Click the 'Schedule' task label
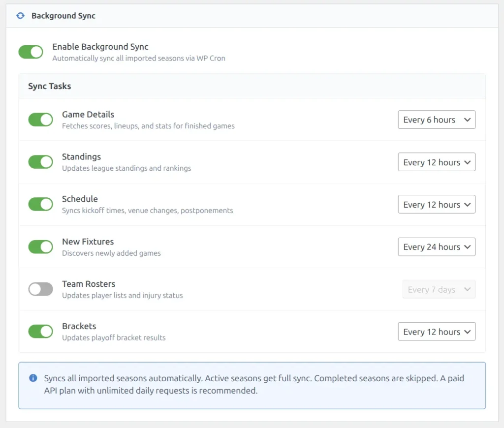Image resolution: width=504 pixels, height=428 pixels. [x=80, y=199]
